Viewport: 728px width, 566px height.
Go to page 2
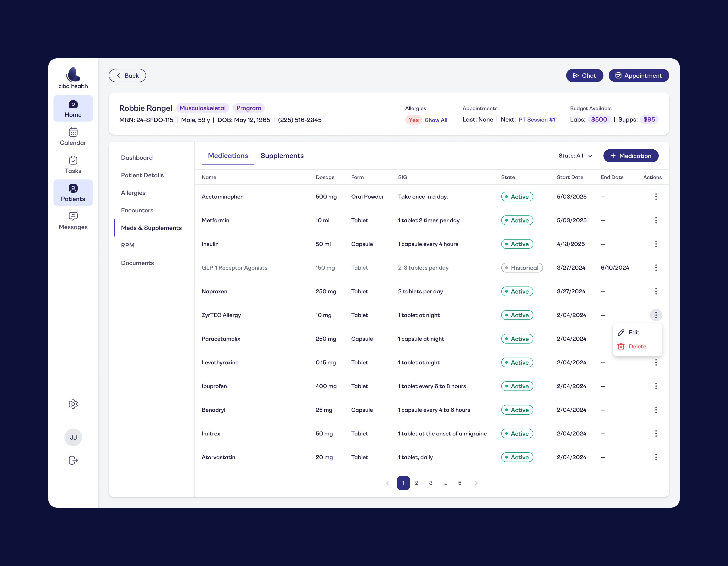[x=417, y=483]
